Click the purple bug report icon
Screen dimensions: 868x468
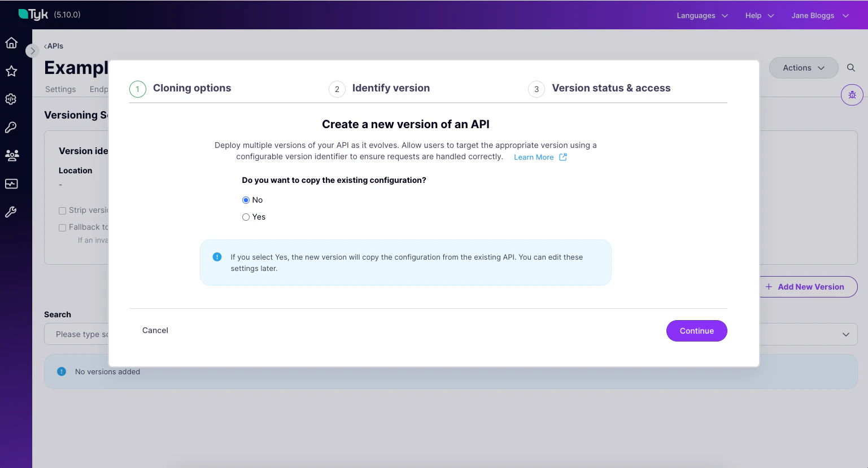852,95
